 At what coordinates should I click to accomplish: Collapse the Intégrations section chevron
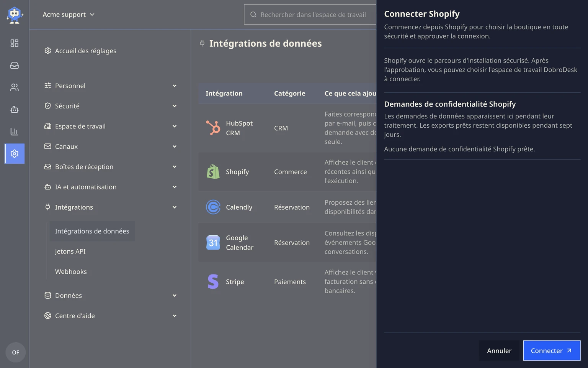[x=175, y=207]
